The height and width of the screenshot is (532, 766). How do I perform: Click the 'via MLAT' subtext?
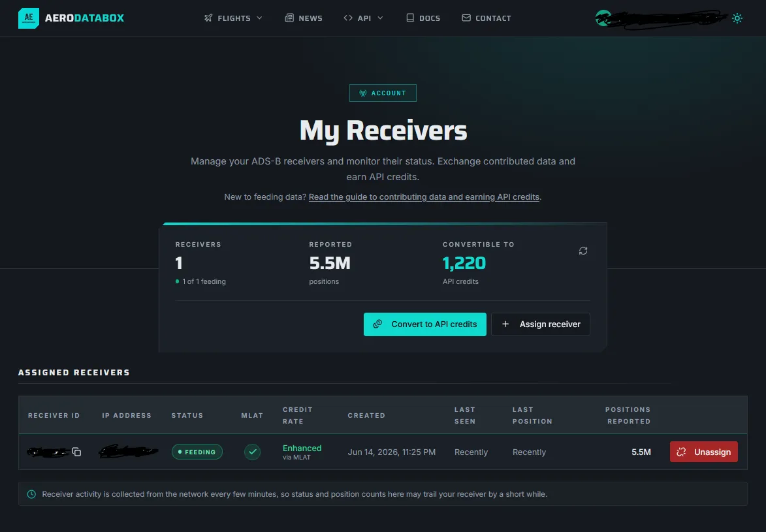point(296,457)
